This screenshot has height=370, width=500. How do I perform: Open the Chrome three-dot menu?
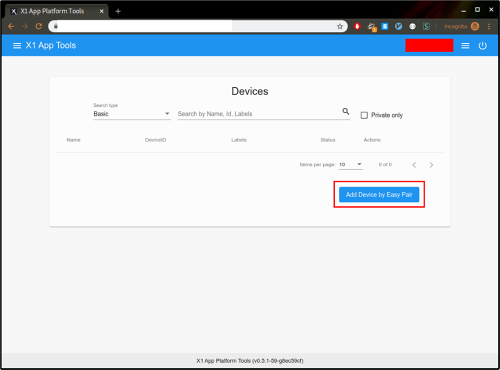pos(489,26)
